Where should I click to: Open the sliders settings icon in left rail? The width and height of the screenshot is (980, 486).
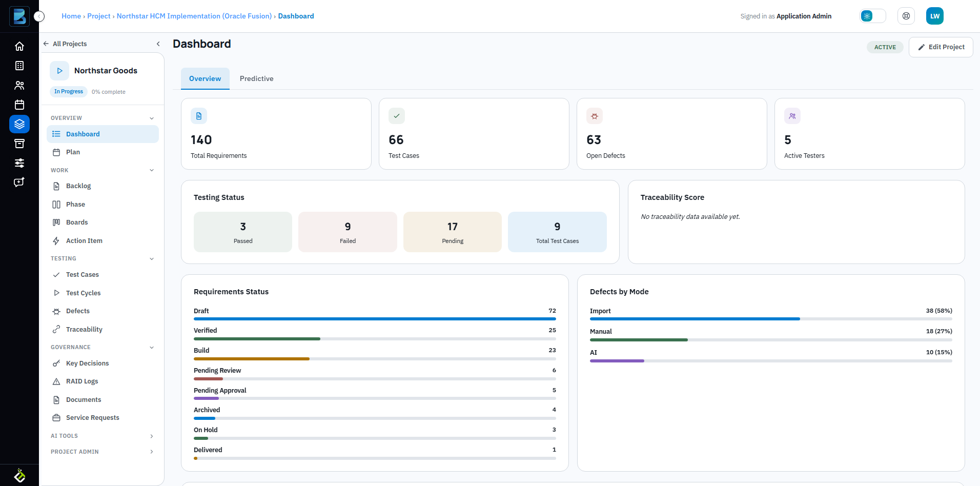(x=19, y=163)
